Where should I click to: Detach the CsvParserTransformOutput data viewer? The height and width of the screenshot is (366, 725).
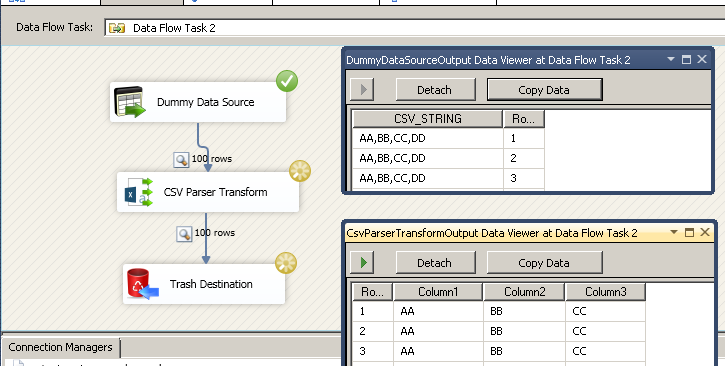(x=435, y=262)
